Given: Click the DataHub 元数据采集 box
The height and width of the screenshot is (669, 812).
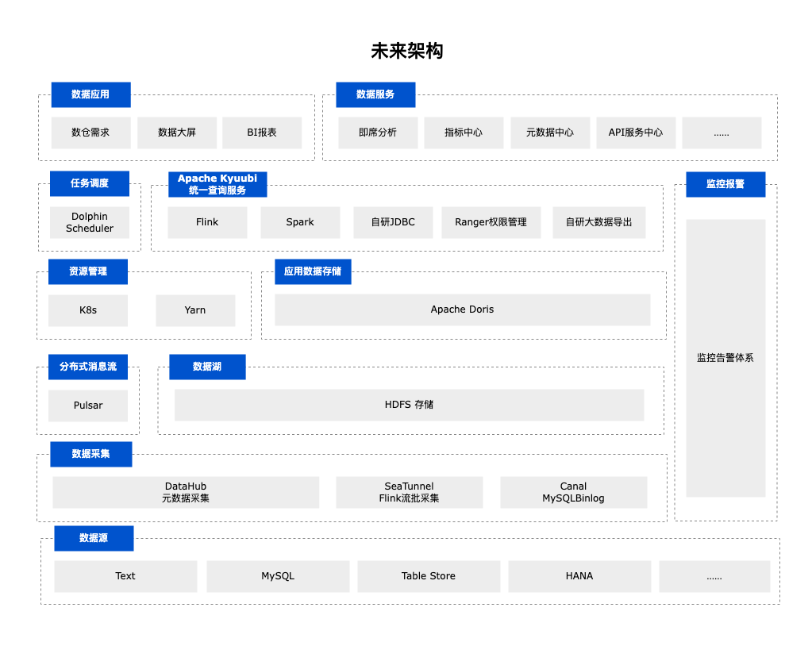Looking at the screenshot, I should (x=186, y=493).
